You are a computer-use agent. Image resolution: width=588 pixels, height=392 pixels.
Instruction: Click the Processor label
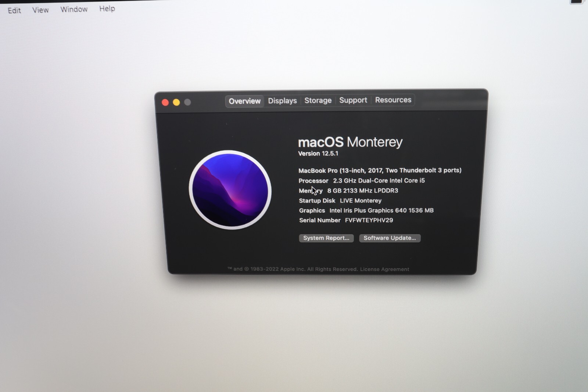tap(313, 181)
